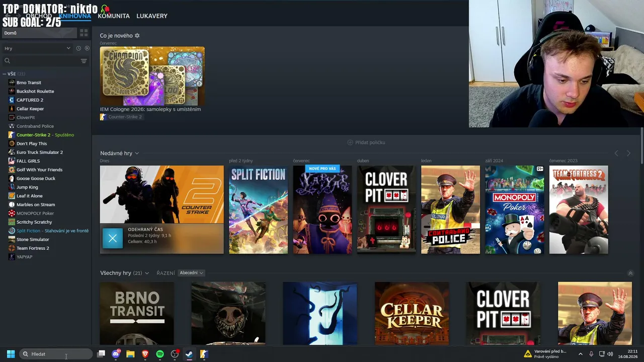Open Cellar Keeper cover in all games grid
The width and height of the screenshot is (644, 362).
click(x=412, y=313)
